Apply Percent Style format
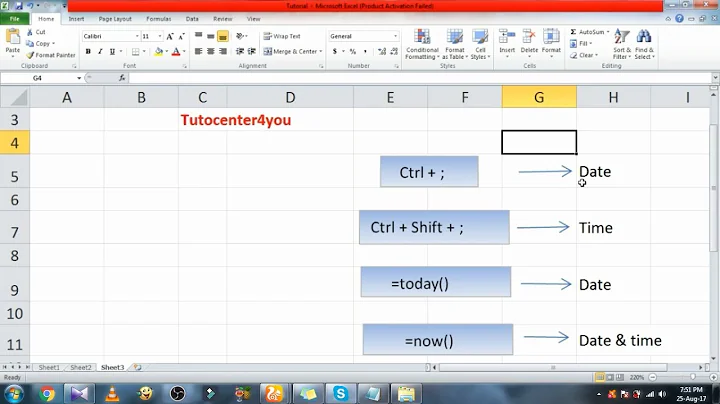The width and height of the screenshot is (720, 404). (353, 51)
